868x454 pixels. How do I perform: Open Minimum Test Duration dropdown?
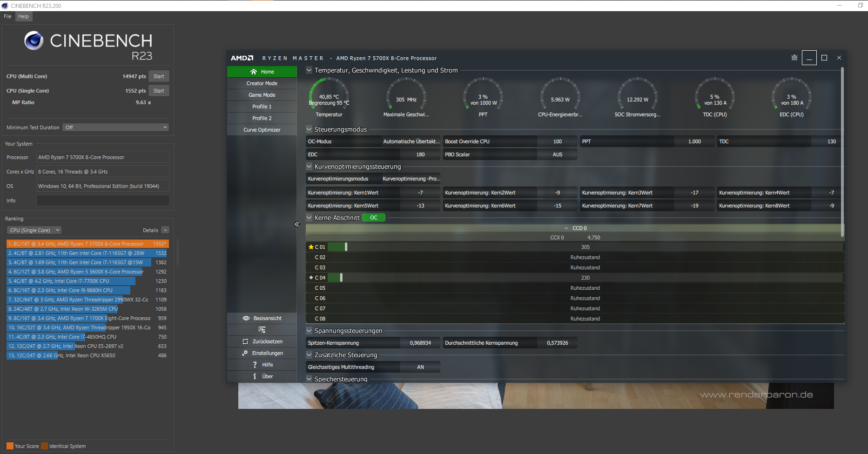(x=115, y=127)
